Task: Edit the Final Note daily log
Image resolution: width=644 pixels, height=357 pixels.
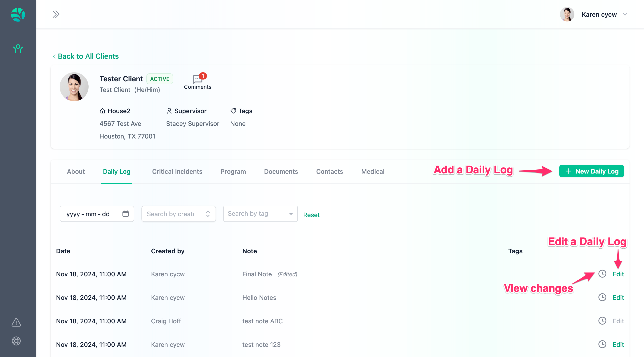Action: click(x=618, y=274)
